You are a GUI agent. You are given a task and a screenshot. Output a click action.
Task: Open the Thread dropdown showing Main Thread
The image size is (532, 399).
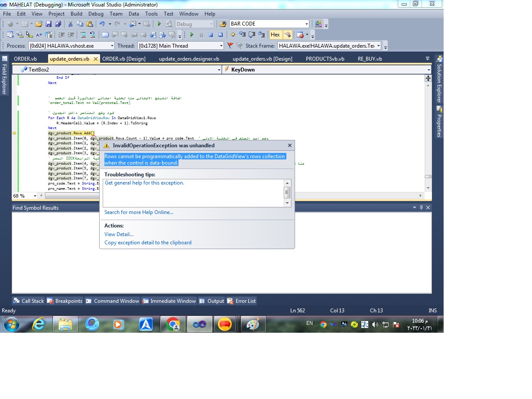221,46
